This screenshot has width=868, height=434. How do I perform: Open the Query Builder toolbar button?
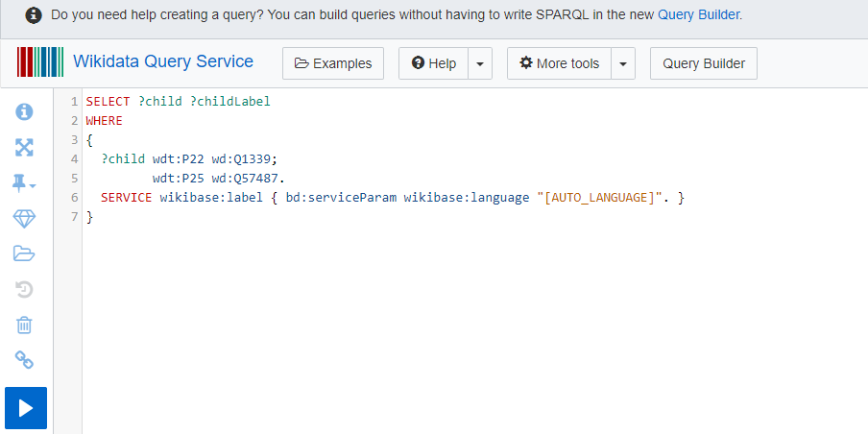point(704,63)
